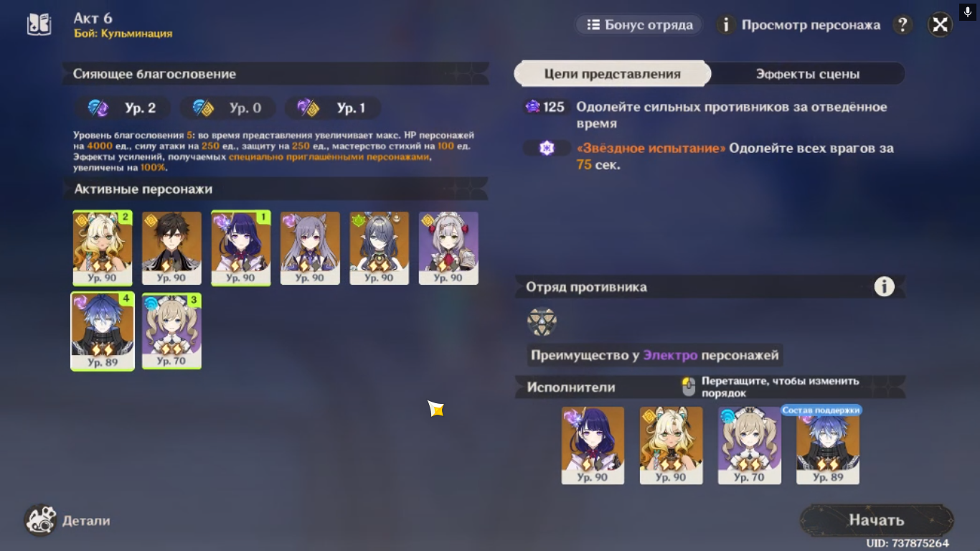The image size is (980, 551).
Task: Click the enemy squad emblem icon
Action: click(x=542, y=321)
